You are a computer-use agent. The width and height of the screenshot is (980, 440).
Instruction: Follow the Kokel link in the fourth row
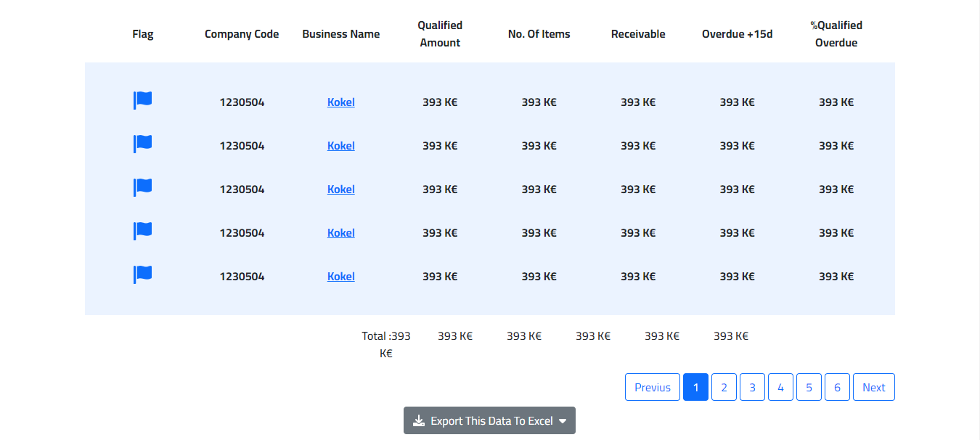click(x=340, y=233)
